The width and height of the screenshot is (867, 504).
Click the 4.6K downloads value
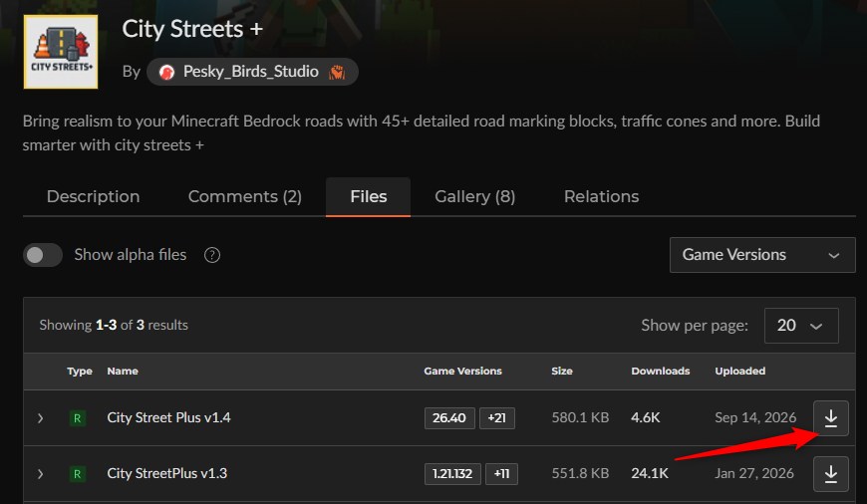[x=646, y=417]
